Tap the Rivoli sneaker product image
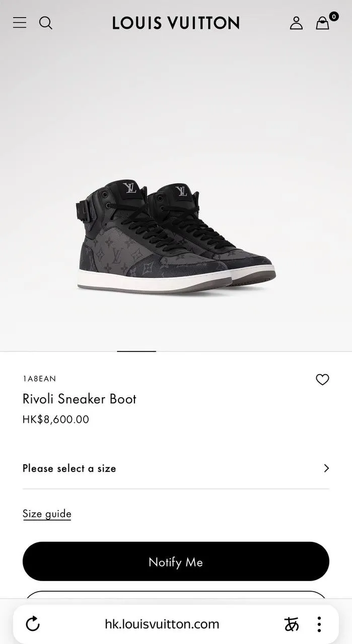Viewport: 352px width, 644px height. pos(176,237)
